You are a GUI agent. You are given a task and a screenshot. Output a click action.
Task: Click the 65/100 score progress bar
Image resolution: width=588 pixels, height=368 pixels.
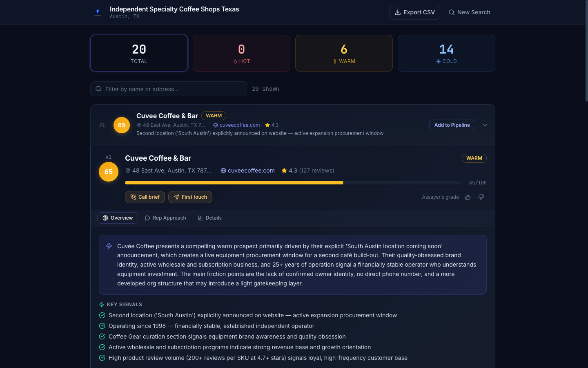click(x=293, y=183)
